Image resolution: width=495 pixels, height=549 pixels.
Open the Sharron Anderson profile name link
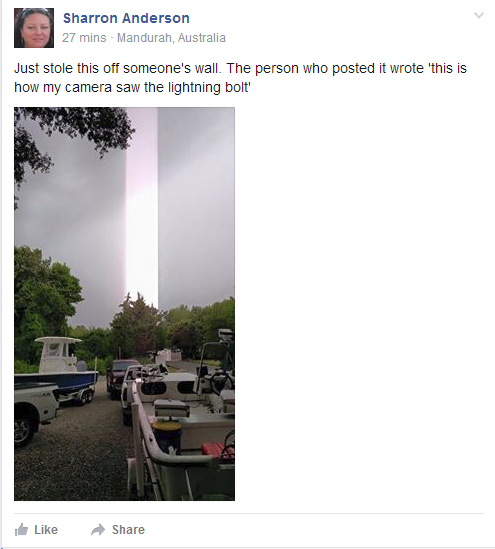pos(126,18)
